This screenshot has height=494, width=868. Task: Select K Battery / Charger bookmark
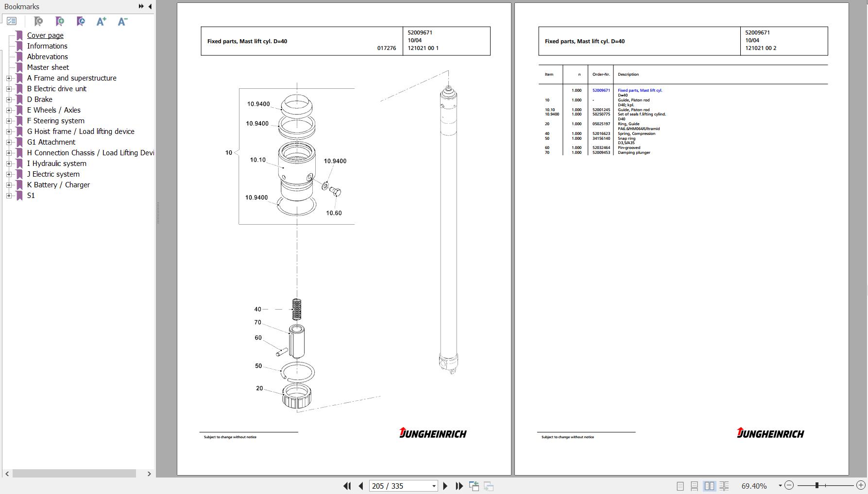click(58, 185)
